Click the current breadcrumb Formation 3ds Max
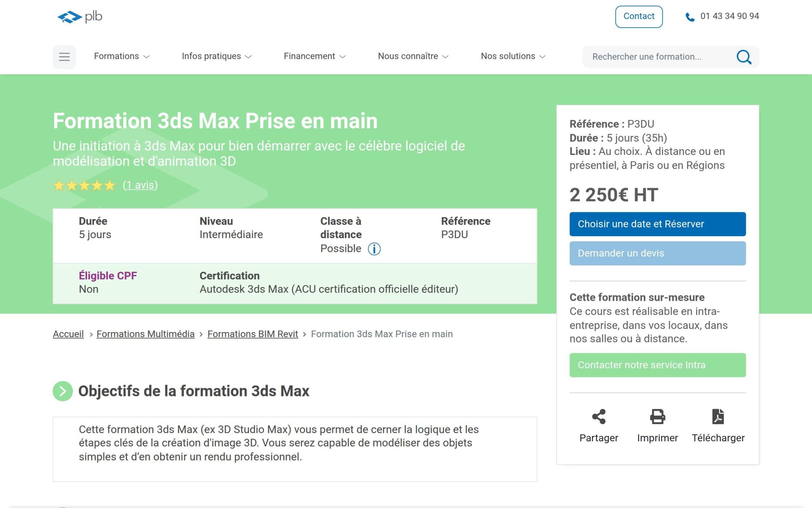The height and width of the screenshot is (508, 812). [382, 334]
